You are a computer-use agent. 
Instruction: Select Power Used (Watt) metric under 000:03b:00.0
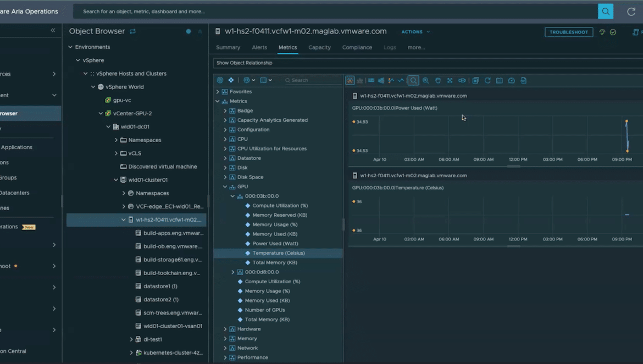[275, 244]
